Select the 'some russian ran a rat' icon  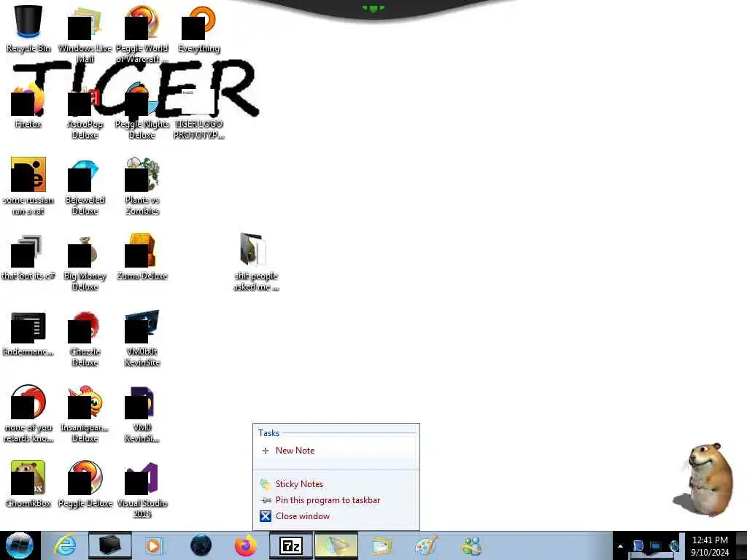(28, 186)
